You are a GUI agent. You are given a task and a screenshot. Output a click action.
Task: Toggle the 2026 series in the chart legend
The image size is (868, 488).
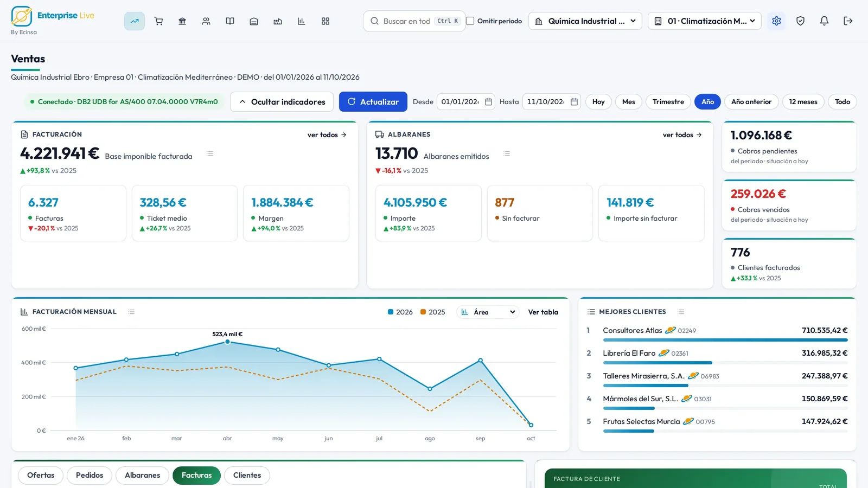pyautogui.click(x=400, y=312)
